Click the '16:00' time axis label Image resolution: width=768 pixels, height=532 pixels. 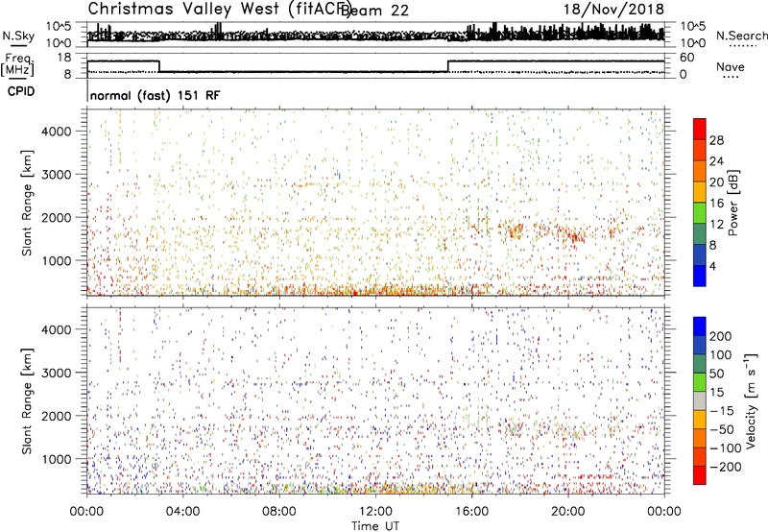pyautogui.click(x=471, y=512)
